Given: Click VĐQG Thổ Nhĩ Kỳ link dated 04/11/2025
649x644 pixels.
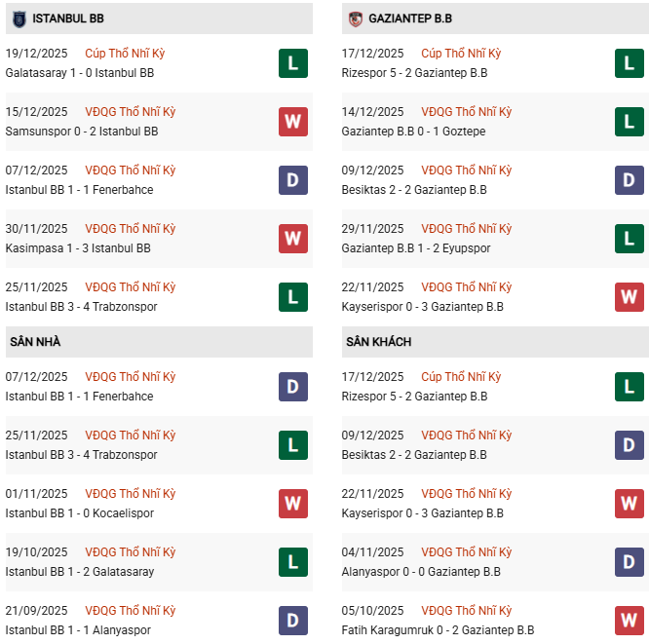Looking at the screenshot, I should pos(467,552).
